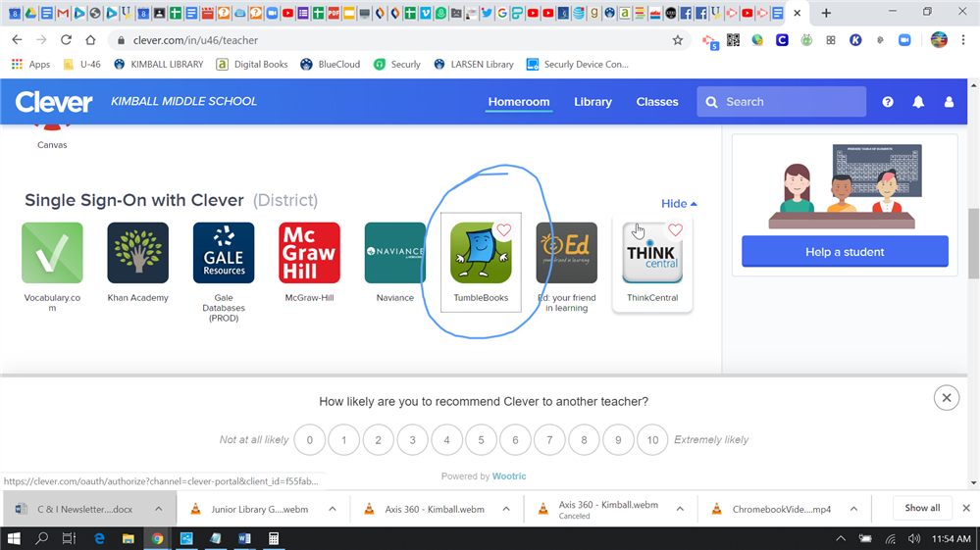This screenshot has width=980, height=550.
Task: Open the Vocabulary.com app icon
Action: (52, 252)
